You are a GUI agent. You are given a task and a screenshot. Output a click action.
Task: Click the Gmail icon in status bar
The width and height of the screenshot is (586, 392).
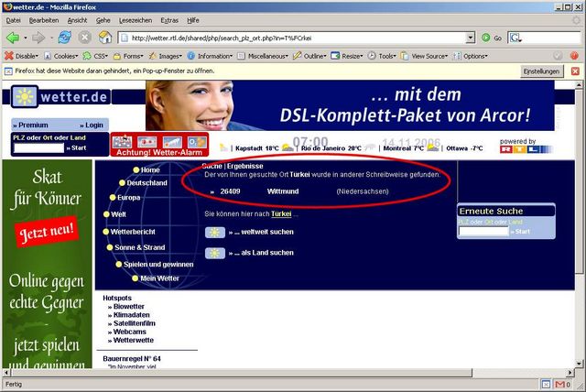(561, 385)
